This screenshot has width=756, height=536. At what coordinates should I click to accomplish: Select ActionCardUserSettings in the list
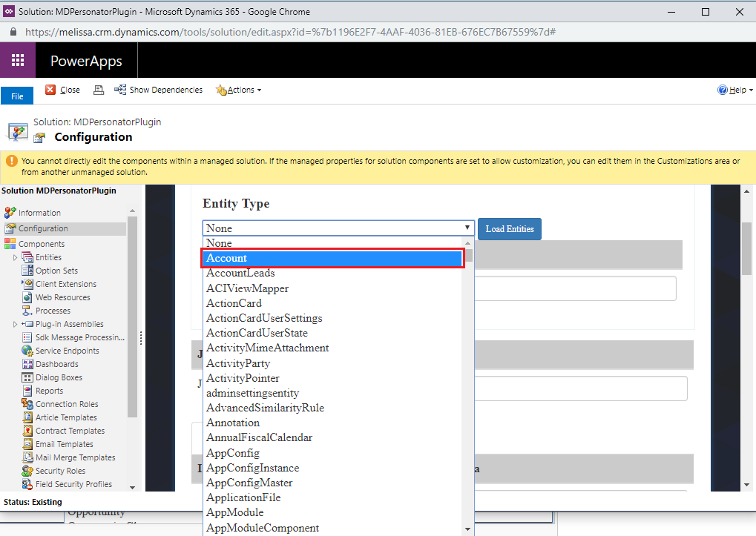pos(332,318)
